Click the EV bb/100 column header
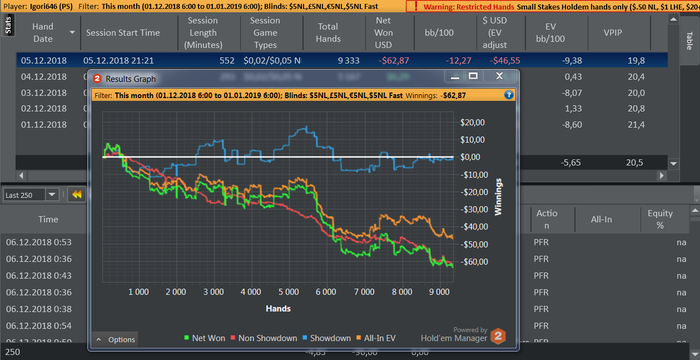The height and width of the screenshot is (360, 700). coord(557,33)
